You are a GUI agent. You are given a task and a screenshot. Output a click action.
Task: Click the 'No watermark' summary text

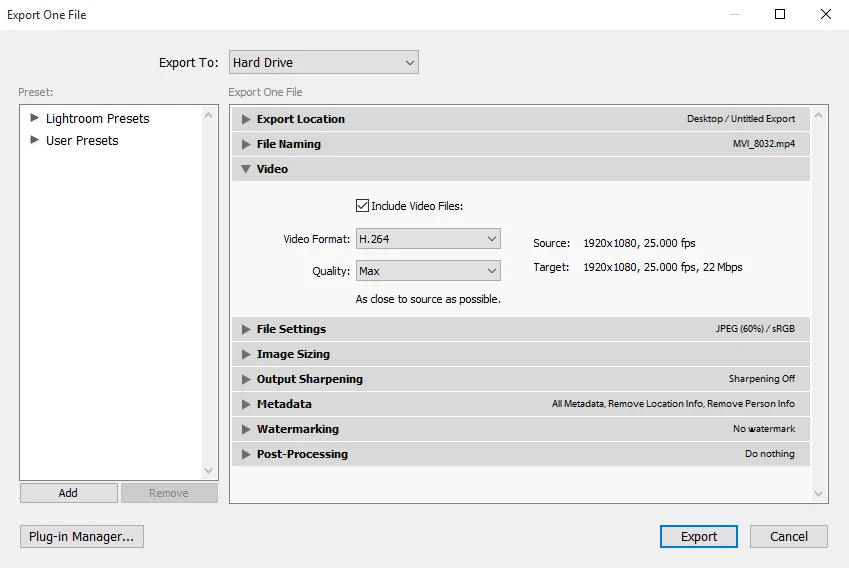coord(763,428)
